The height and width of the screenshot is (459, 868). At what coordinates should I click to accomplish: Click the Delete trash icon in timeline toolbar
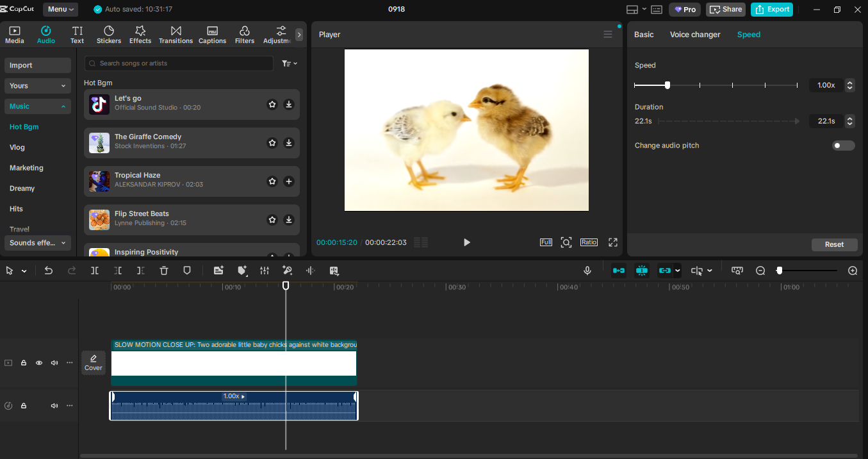[x=164, y=271]
